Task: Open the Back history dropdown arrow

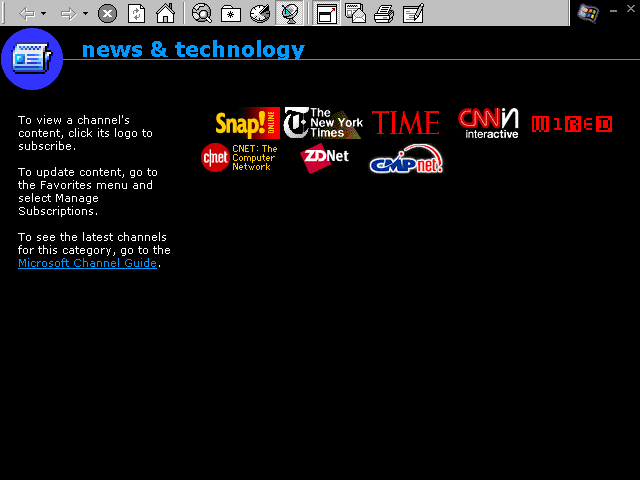Action: click(x=43, y=13)
